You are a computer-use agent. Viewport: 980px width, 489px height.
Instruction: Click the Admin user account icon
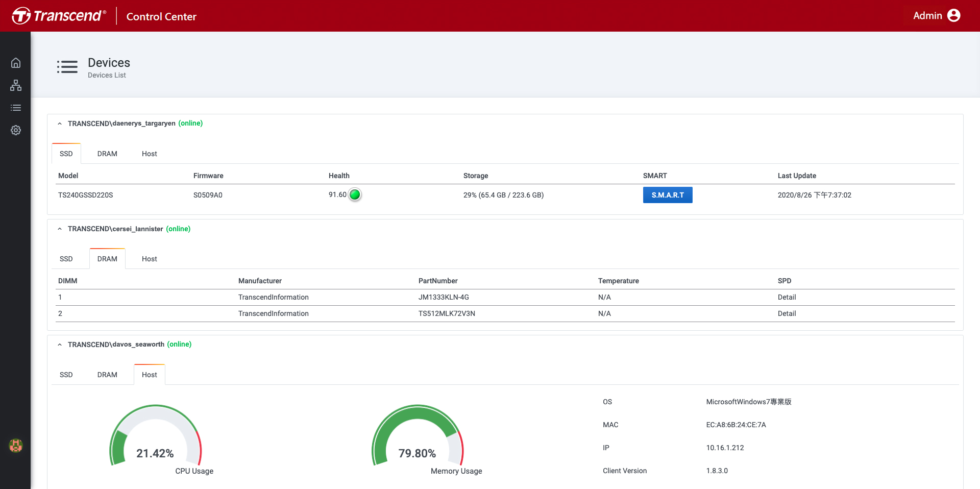coord(953,16)
